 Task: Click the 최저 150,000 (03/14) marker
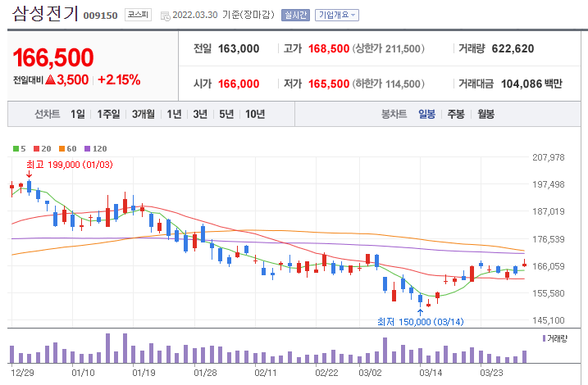[x=421, y=322]
